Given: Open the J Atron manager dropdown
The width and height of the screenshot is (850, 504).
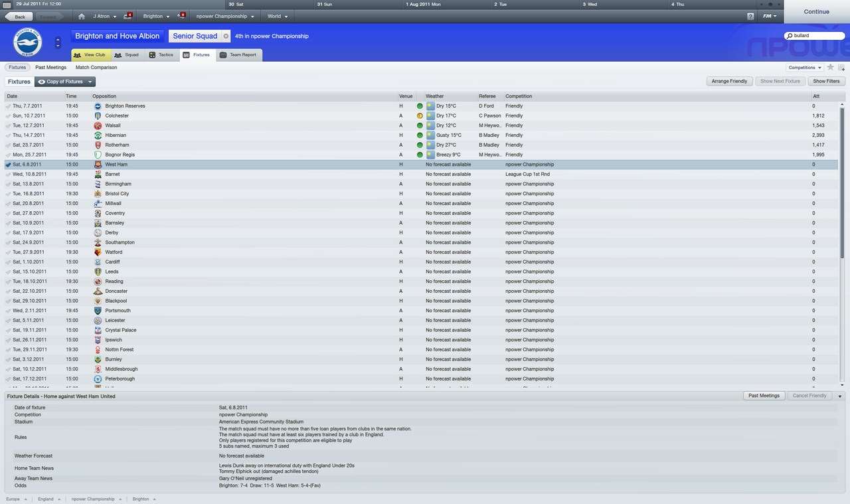Looking at the screenshot, I should point(105,16).
